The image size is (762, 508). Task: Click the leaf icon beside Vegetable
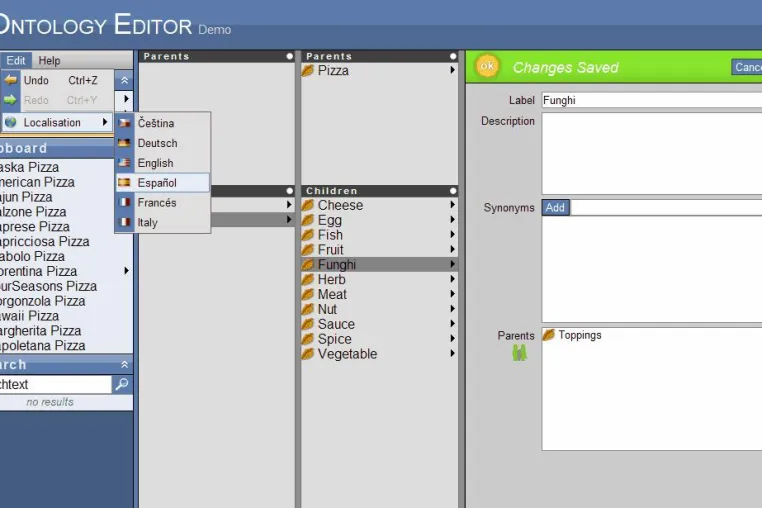coord(308,354)
